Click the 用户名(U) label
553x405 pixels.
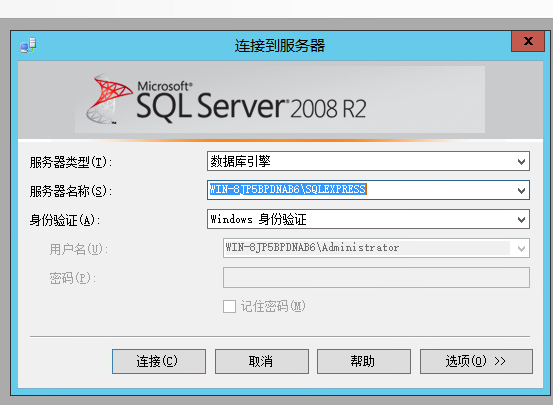pyautogui.click(x=78, y=249)
